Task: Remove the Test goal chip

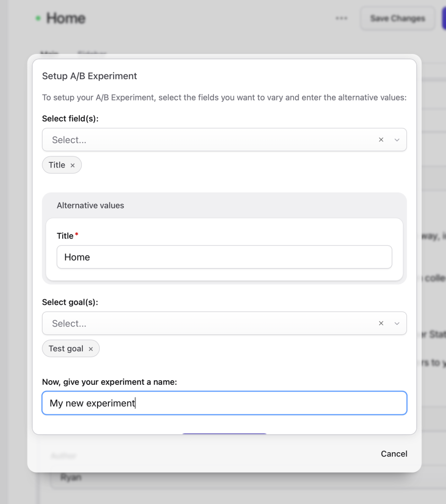Action: click(x=91, y=349)
